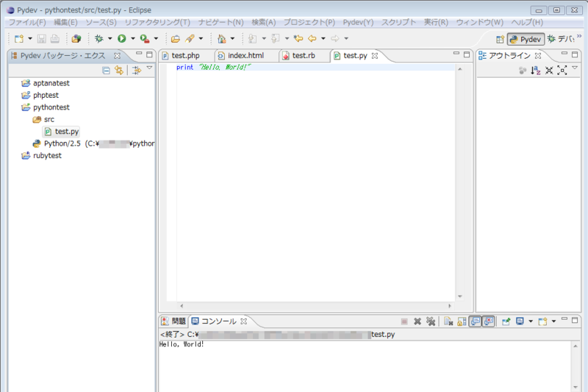Toggle Link with Editor in package explorer
Screen dimensions: 588x392
119,70
